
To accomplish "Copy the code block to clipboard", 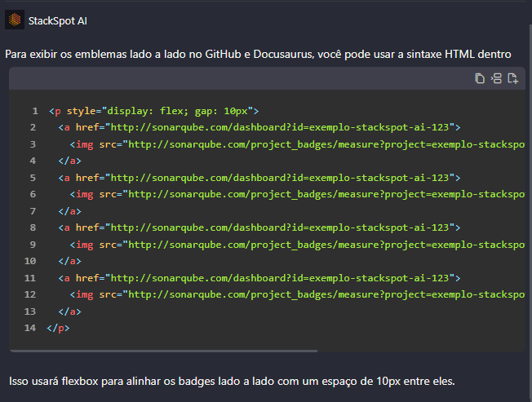I will pyautogui.click(x=480, y=78).
